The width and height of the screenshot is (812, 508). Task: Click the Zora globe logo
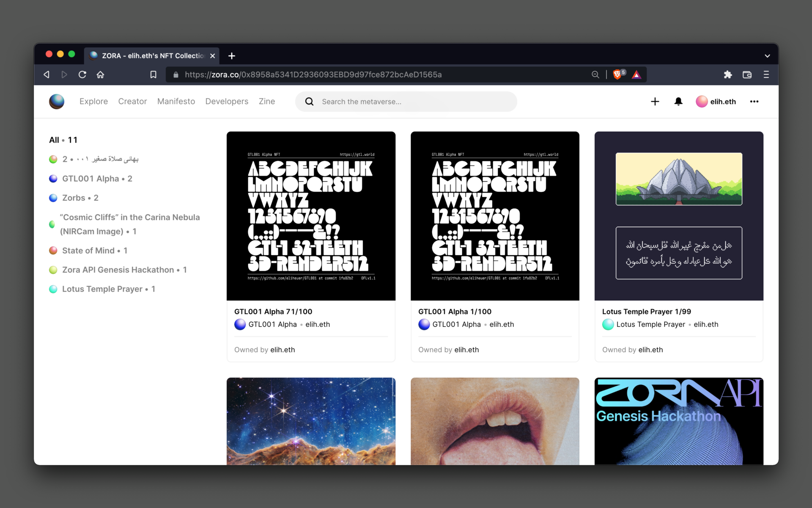tap(57, 102)
